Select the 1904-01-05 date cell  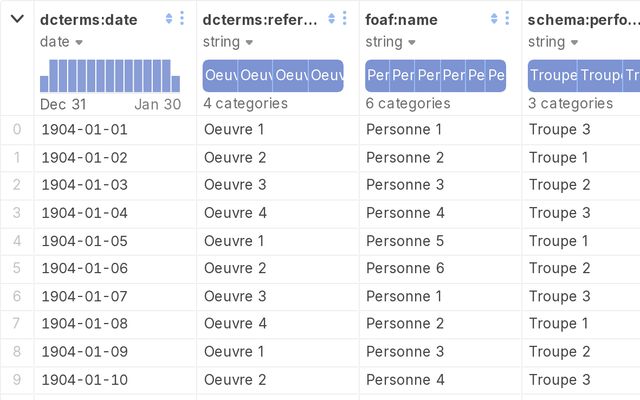point(84,241)
